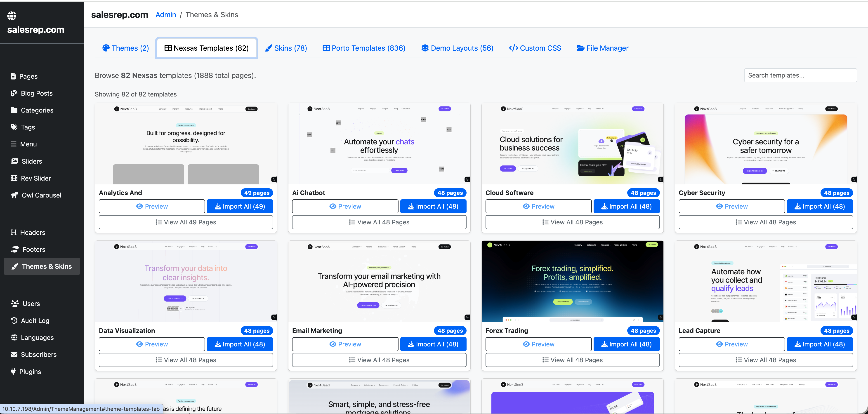
Task: Click the search templates field
Action: [x=801, y=75]
